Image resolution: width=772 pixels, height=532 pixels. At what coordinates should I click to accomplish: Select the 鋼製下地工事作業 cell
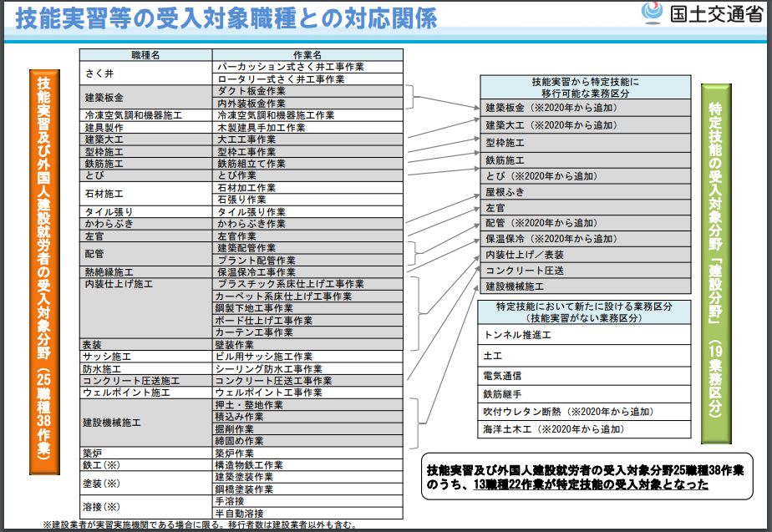(x=307, y=308)
